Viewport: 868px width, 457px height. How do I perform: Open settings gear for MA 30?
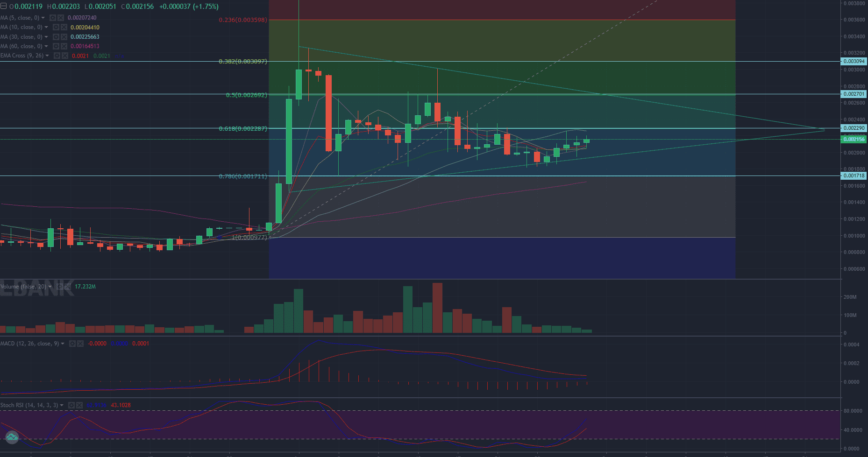point(56,37)
